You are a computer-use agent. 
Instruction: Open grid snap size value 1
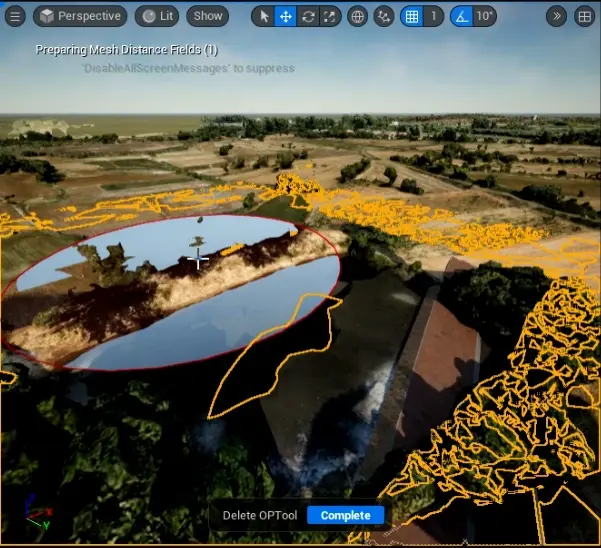pos(434,16)
